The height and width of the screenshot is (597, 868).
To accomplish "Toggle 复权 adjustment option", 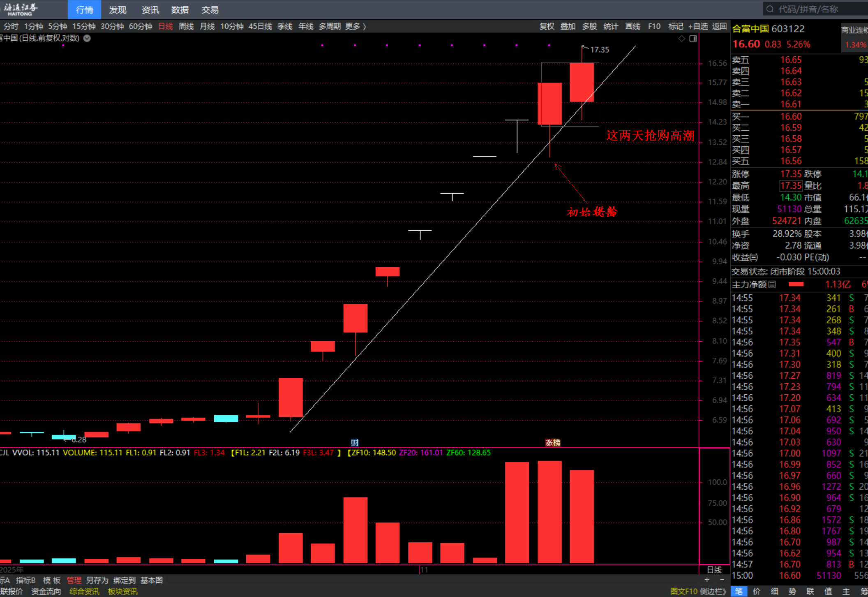I will [547, 26].
